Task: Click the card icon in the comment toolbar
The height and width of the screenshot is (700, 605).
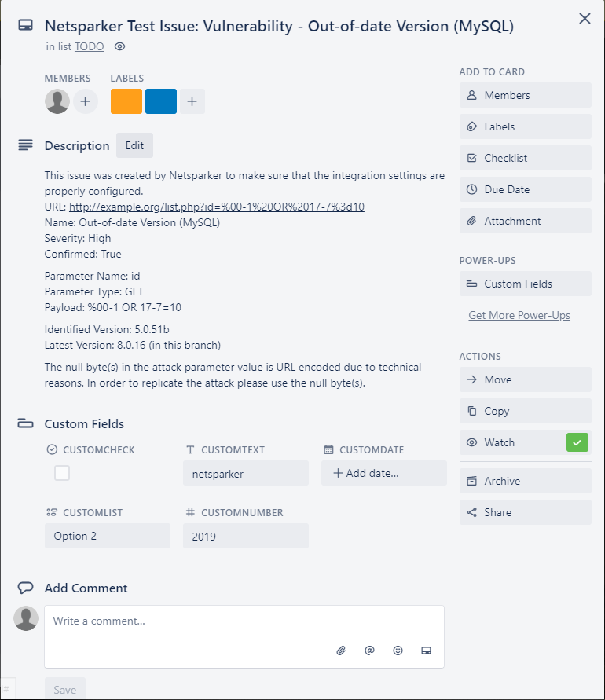Action: point(426,650)
